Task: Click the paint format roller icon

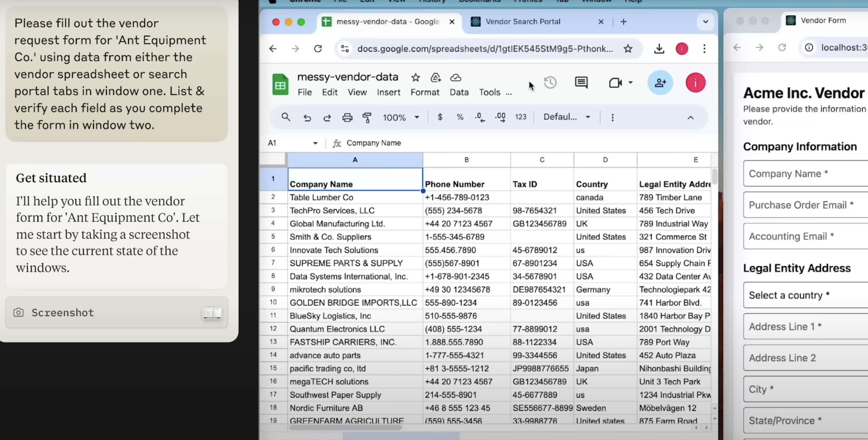Action: click(x=367, y=117)
